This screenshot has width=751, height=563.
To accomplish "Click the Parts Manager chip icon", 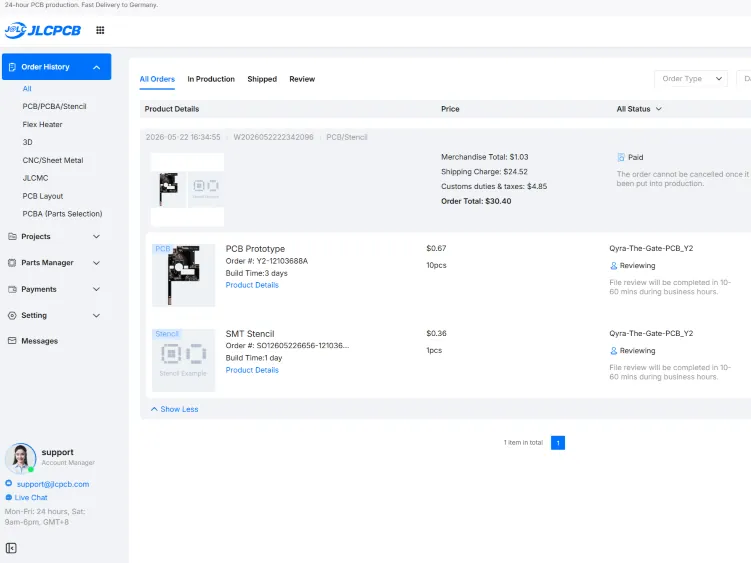I will coord(12,263).
